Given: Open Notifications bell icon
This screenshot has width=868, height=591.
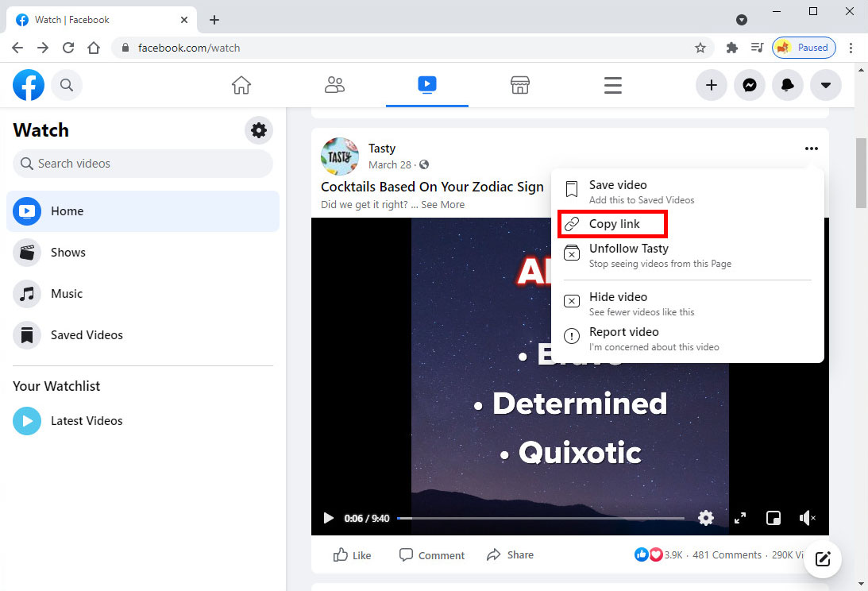Looking at the screenshot, I should pos(788,85).
